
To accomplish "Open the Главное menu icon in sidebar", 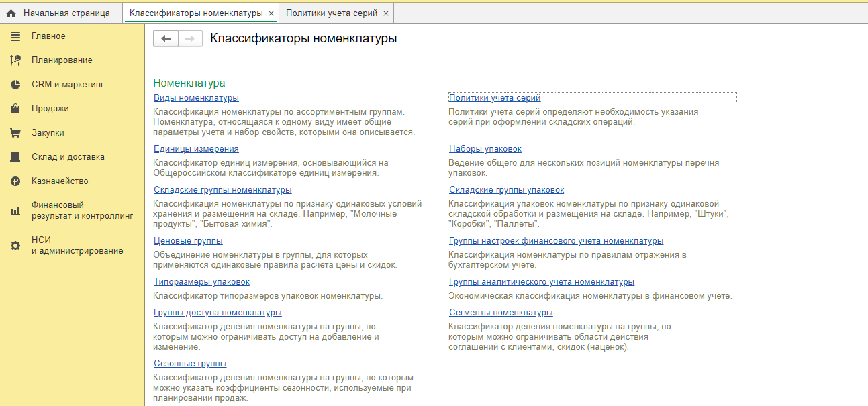I will [x=15, y=36].
